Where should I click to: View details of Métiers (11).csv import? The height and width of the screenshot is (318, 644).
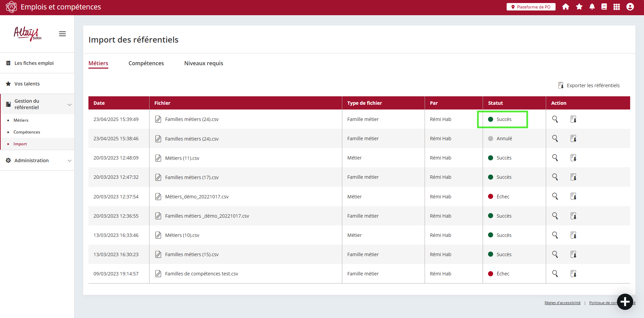(555, 158)
